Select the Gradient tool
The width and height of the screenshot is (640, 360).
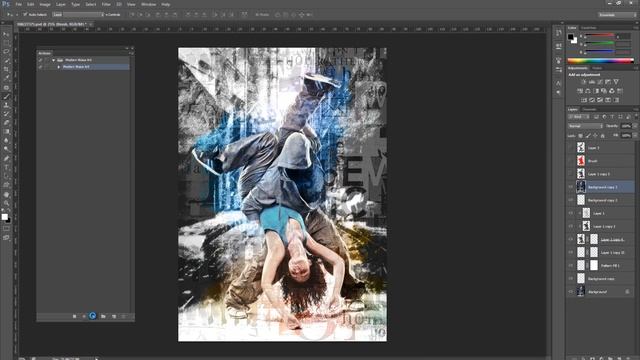[x=6, y=132]
